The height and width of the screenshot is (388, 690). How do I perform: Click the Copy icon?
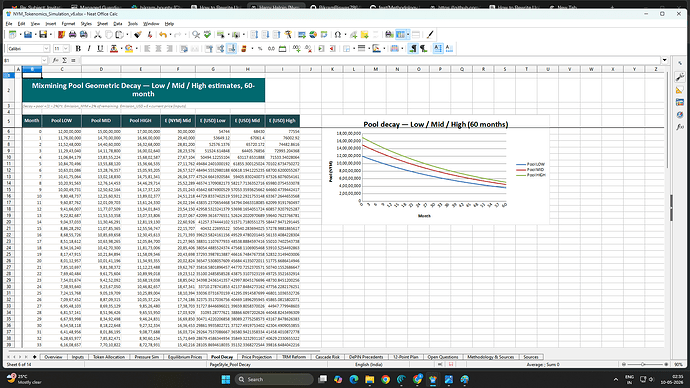[x=108, y=34]
